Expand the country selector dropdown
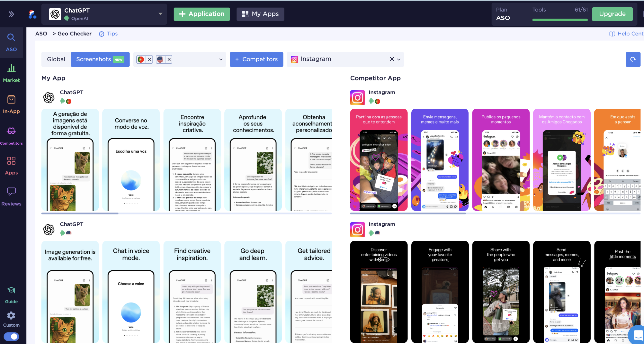The height and width of the screenshot is (344, 644). click(x=221, y=59)
